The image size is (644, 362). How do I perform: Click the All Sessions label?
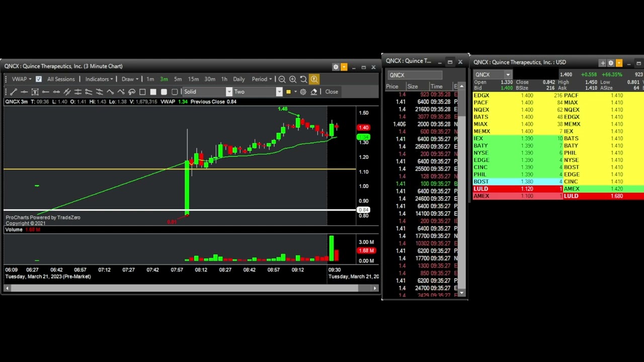[x=61, y=79]
